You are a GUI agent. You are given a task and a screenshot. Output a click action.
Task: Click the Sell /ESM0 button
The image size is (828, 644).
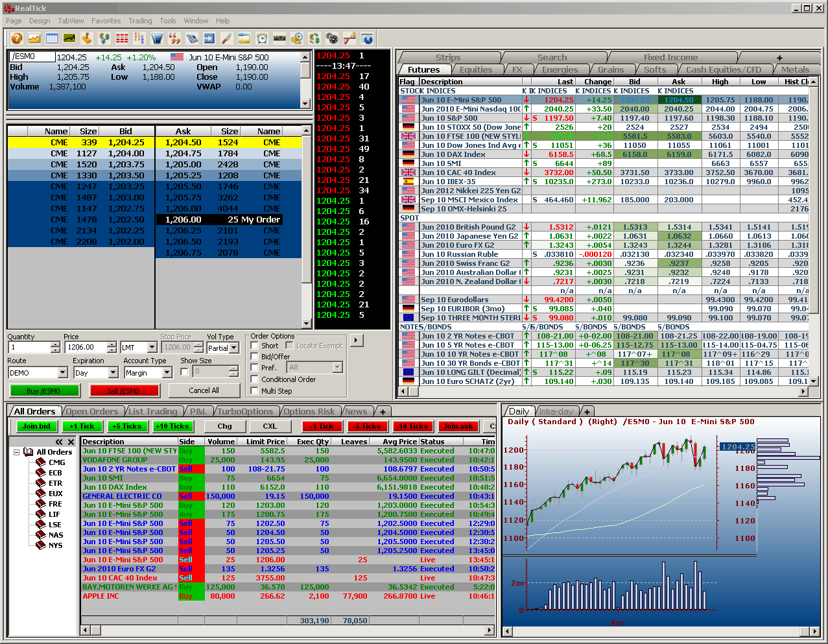[x=124, y=390]
